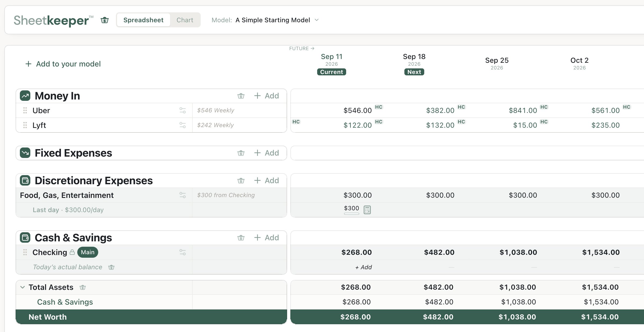The width and height of the screenshot is (644, 332).
Task: Click Add to your model
Action: tap(63, 64)
